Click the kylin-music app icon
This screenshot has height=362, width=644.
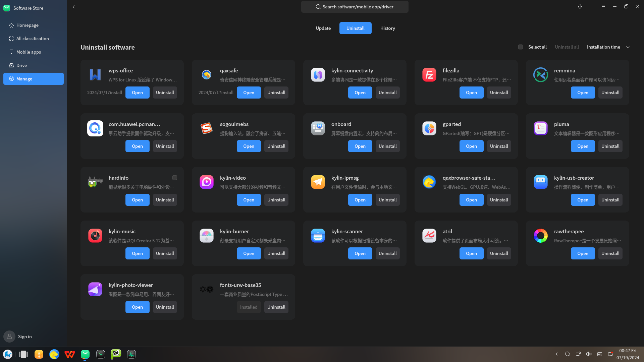95,236
